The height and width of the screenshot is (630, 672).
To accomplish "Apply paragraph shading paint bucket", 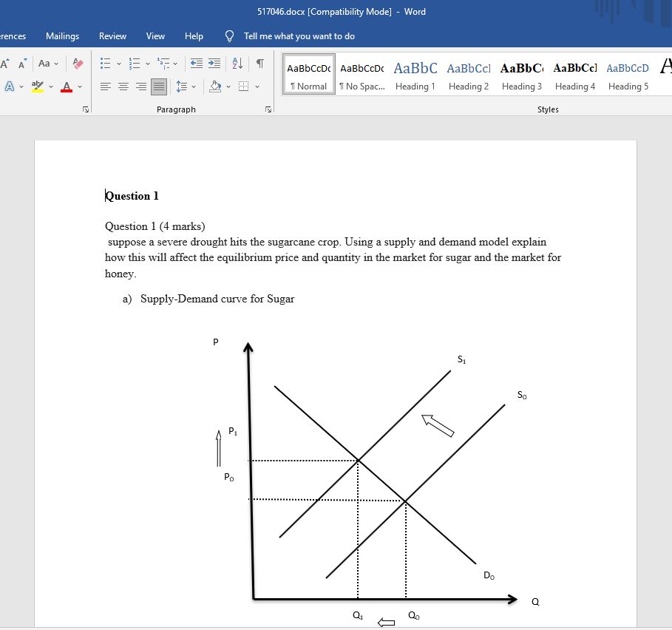I will [215, 87].
